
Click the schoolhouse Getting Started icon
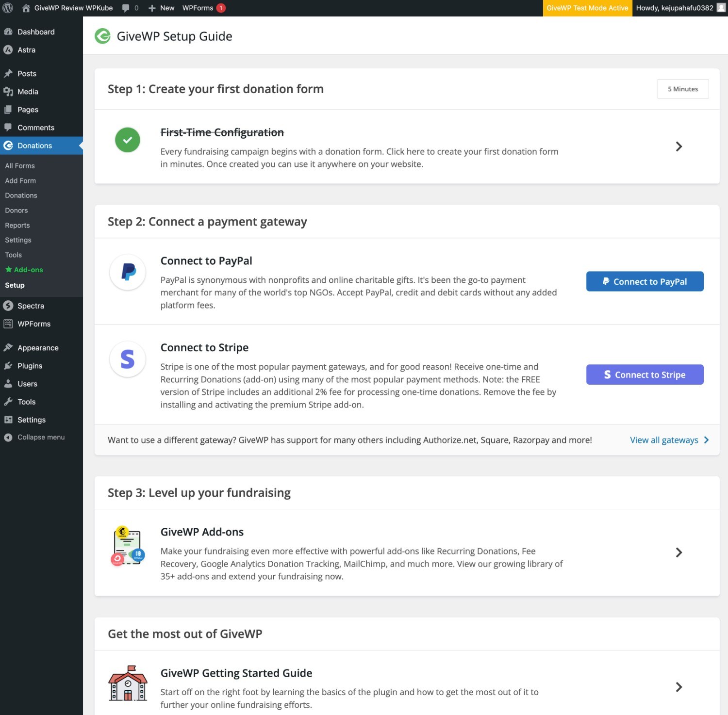pos(128,683)
